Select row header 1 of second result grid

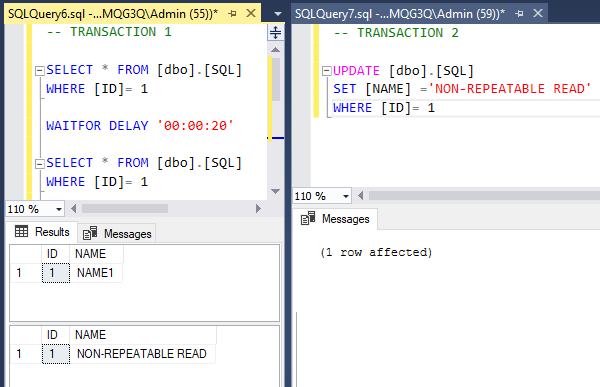[26, 354]
